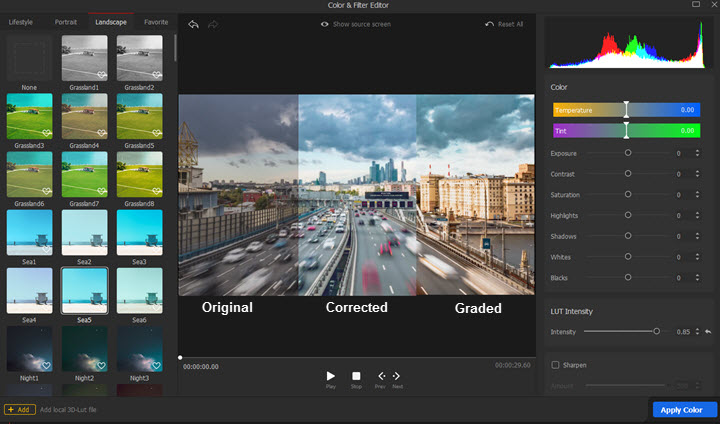The image size is (720, 424).
Task: Go to previous frame with Prev
Action: pos(380,377)
